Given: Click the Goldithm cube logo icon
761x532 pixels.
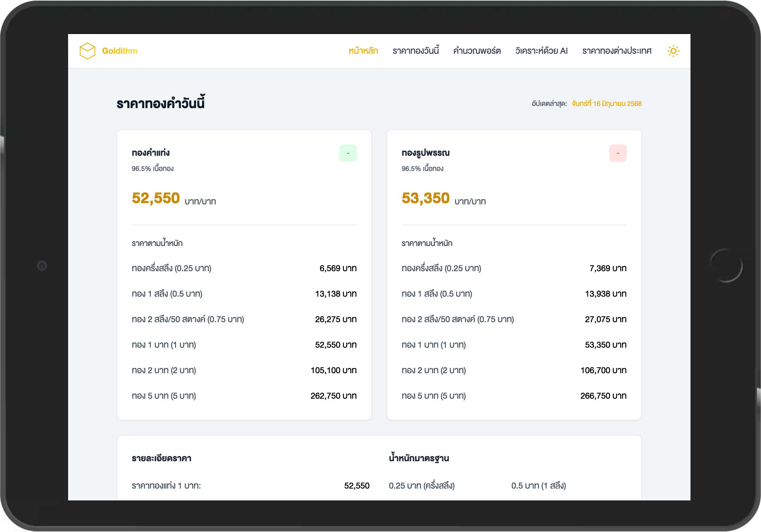Looking at the screenshot, I should coord(88,51).
